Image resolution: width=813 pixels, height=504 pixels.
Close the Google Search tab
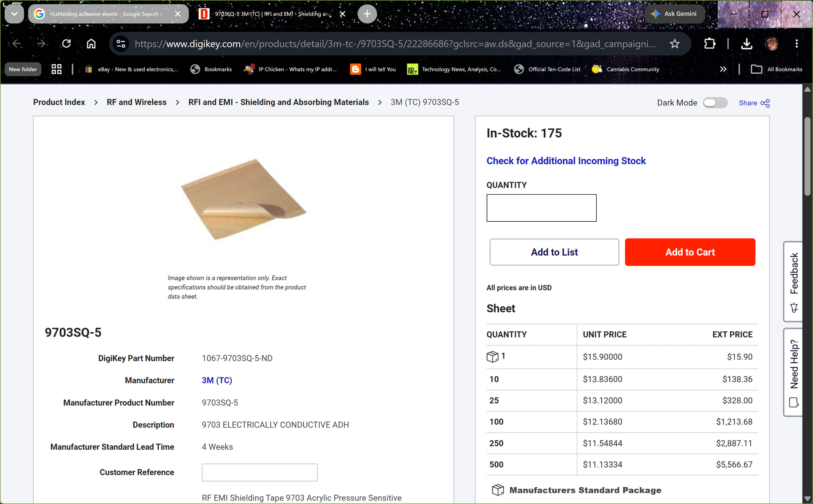pyautogui.click(x=178, y=14)
